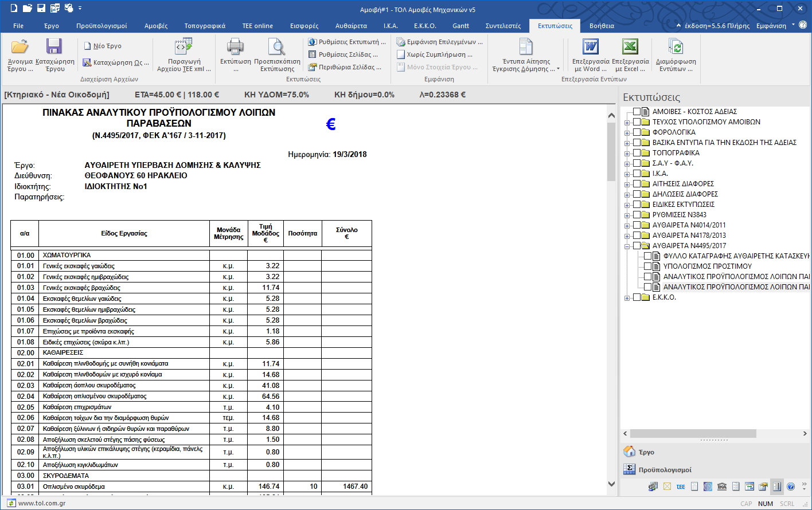Click the Εκτύπωση printer icon
Viewport: 812px width, 510px height.
235,47
